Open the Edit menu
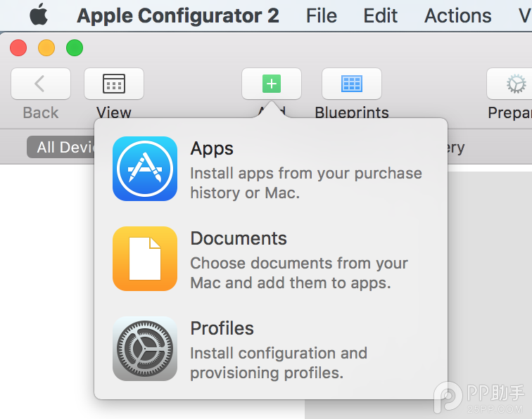 click(381, 15)
